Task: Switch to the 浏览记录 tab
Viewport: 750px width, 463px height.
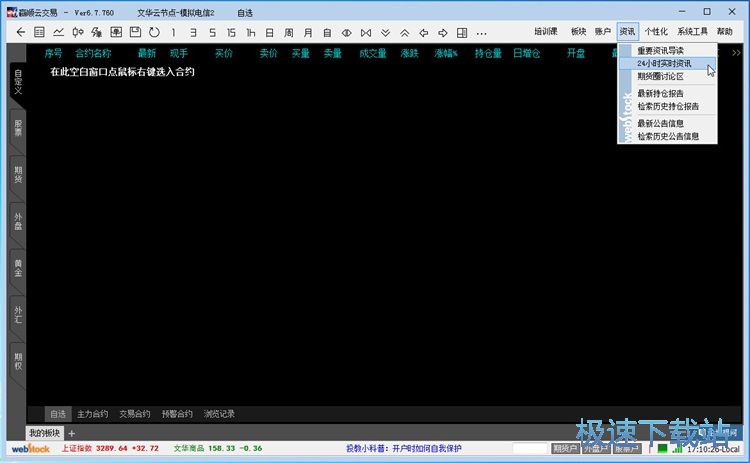Action: pyautogui.click(x=219, y=414)
